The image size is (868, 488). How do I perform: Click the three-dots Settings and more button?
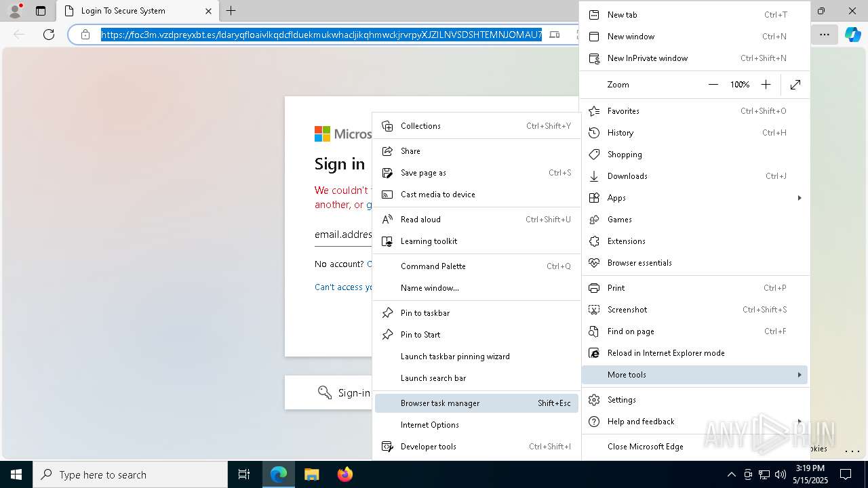825,35
